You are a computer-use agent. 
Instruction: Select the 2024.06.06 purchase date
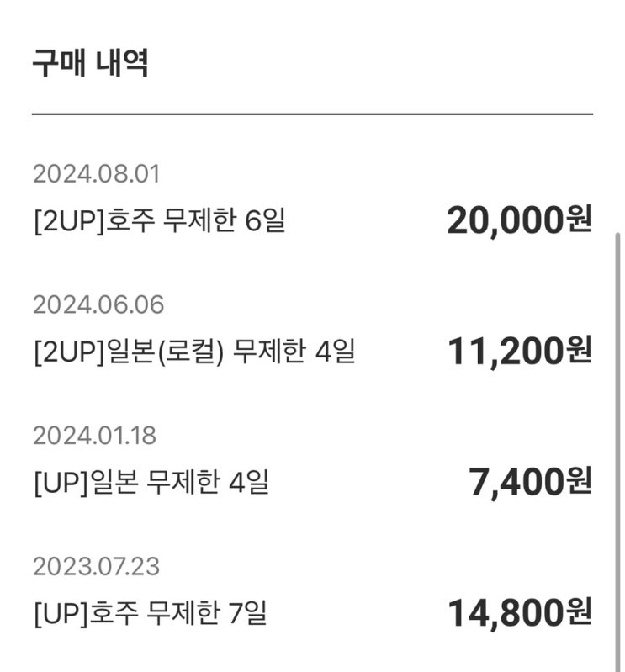point(98,304)
